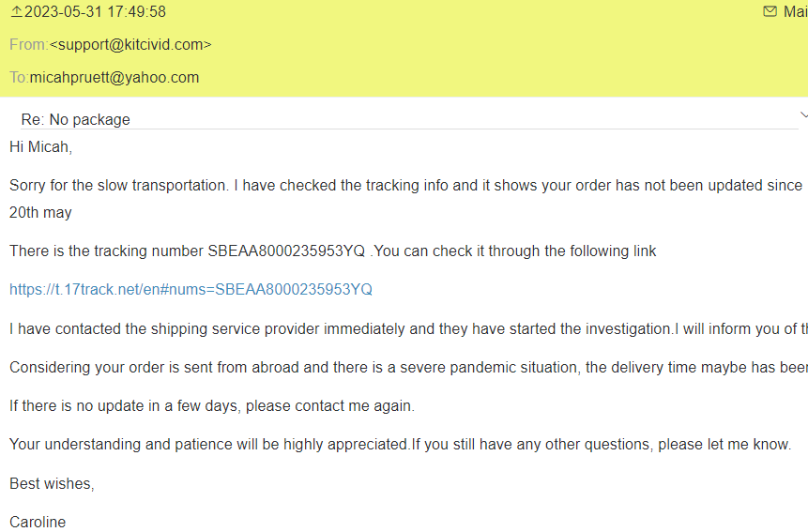Open the 17track tracking link
The height and width of the screenshot is (532, 808).
coord(191,289)
